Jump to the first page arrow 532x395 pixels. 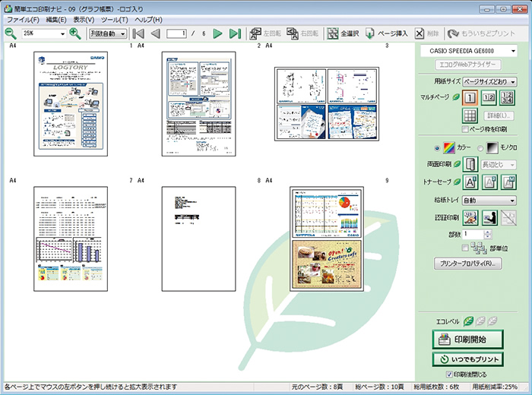(138, 33)
